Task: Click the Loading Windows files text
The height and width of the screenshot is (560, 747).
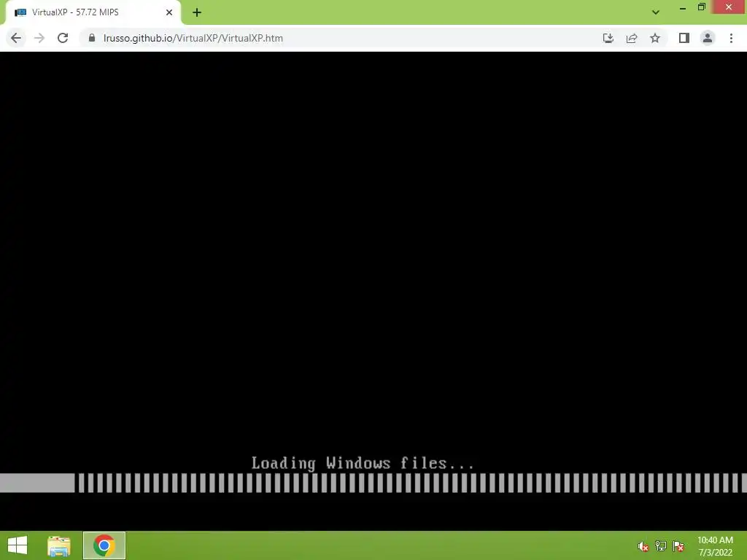Action: [x=363, y=463]
